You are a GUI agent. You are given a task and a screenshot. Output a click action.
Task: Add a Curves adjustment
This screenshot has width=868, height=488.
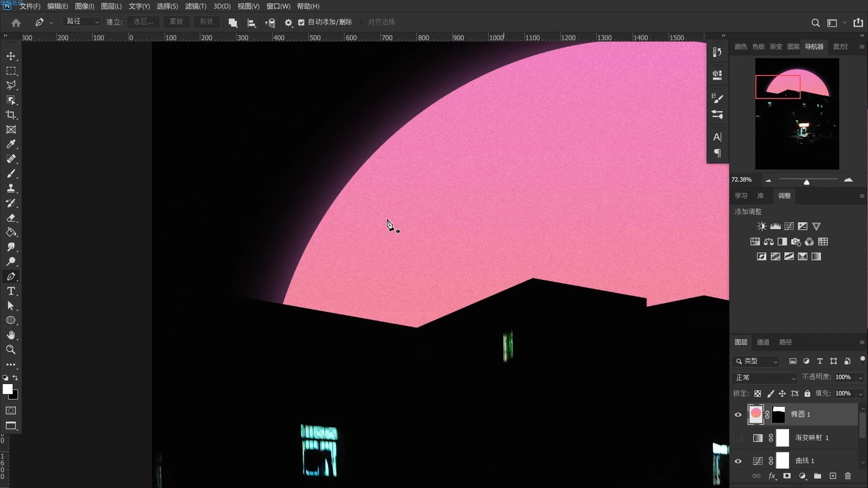point(789,226)
